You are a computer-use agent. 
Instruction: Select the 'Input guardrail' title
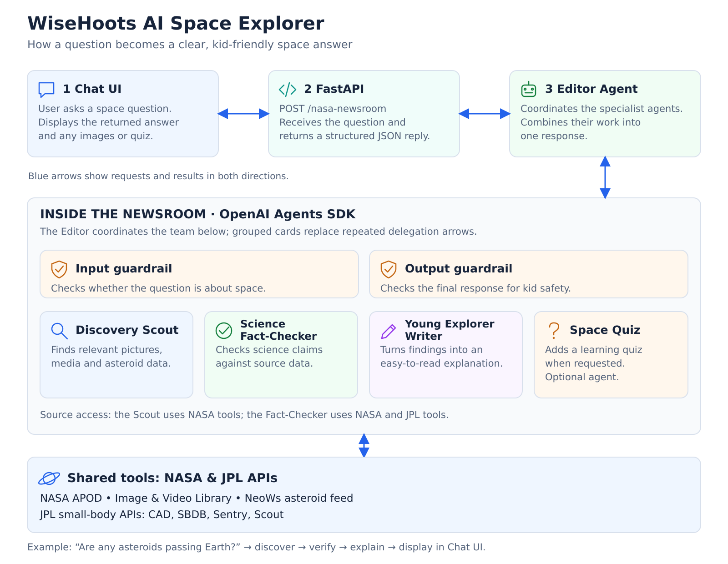[124, 269]
